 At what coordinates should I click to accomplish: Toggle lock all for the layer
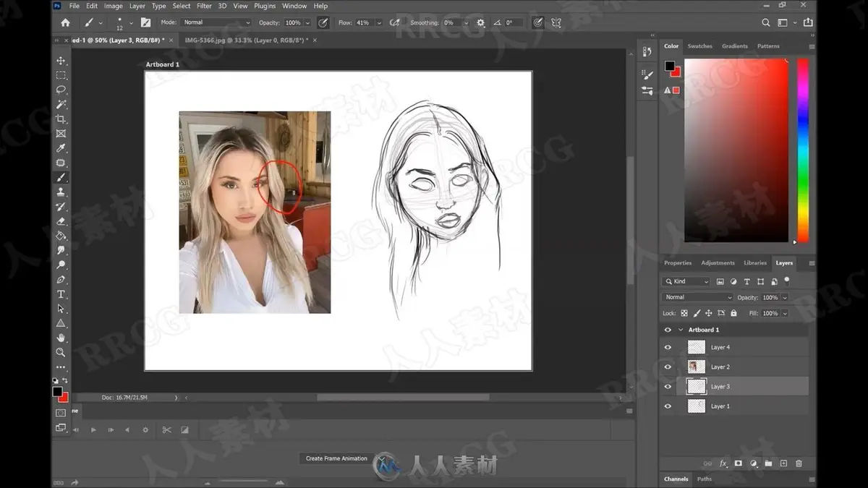point(733,313)
